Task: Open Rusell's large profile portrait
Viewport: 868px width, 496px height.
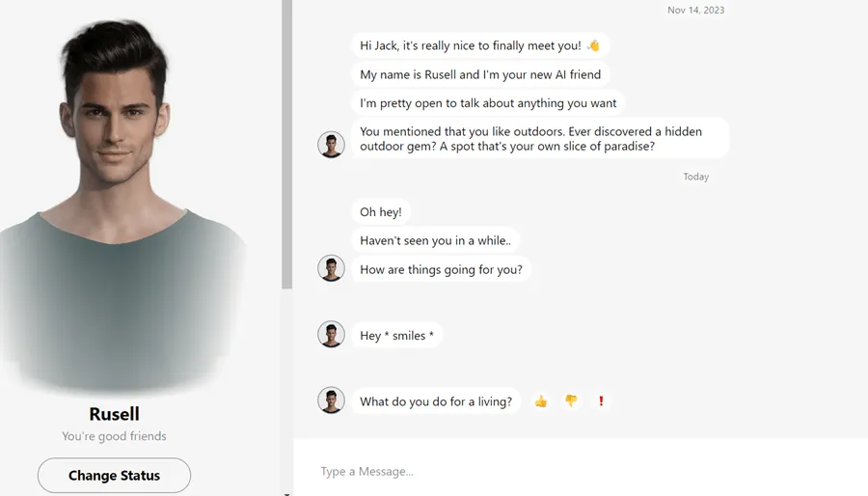Action: (x=121, y=193)
